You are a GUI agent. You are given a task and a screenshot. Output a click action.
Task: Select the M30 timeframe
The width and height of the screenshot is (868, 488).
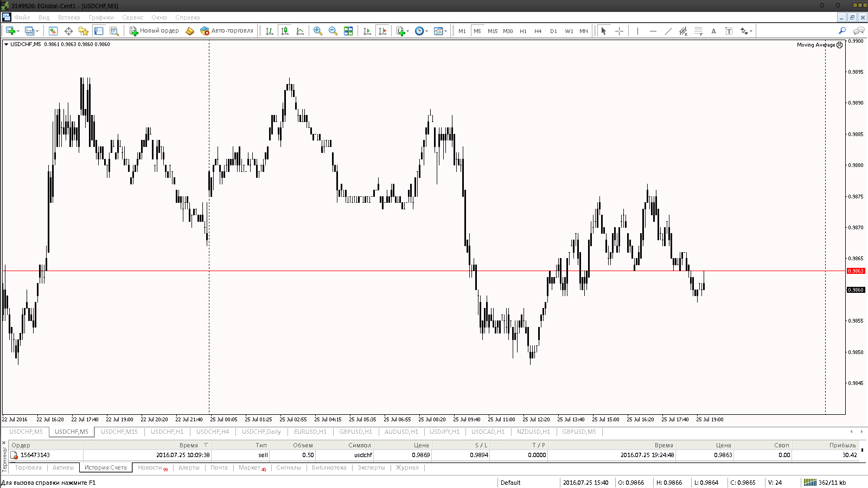click(508, 31)
